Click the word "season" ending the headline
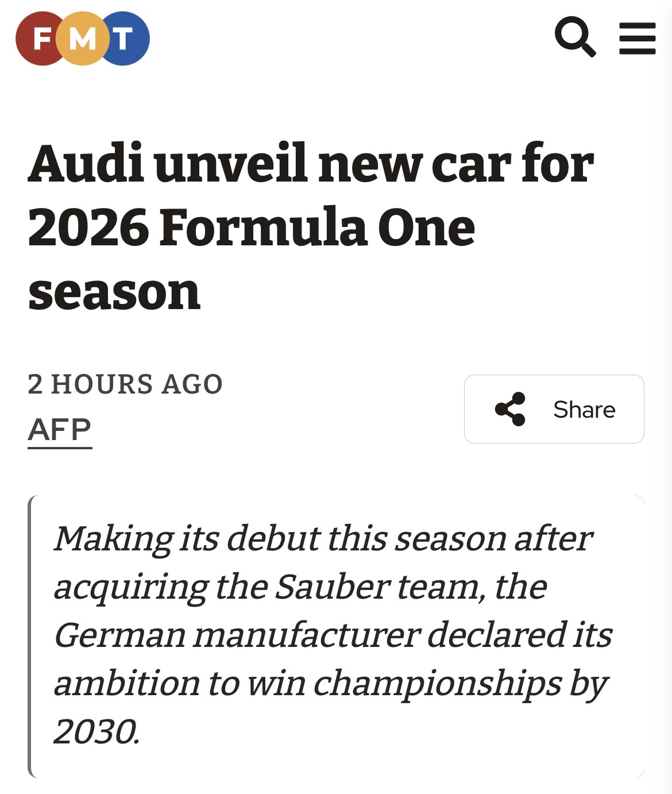The width and height of the screenshot is (672, 794). 114,292
